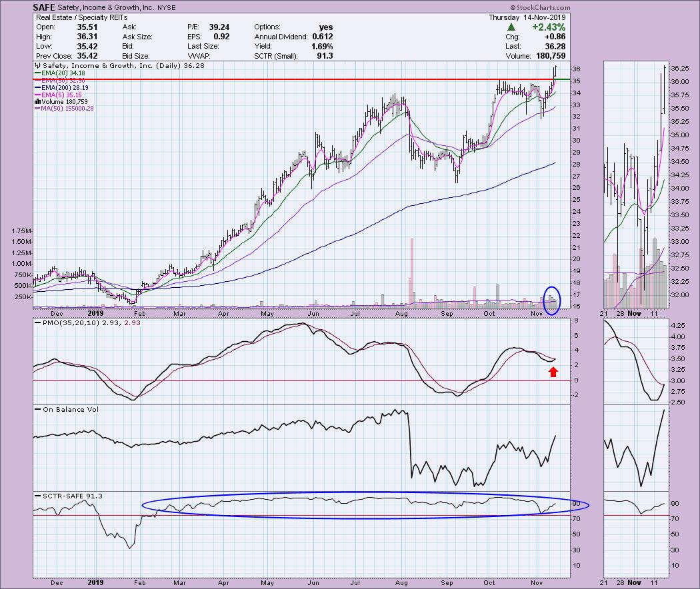The width and height of the screenshot is (700, 589).
Task: Click the 'MA(50) 155000.28' legend entry
Action: point(67,109)
